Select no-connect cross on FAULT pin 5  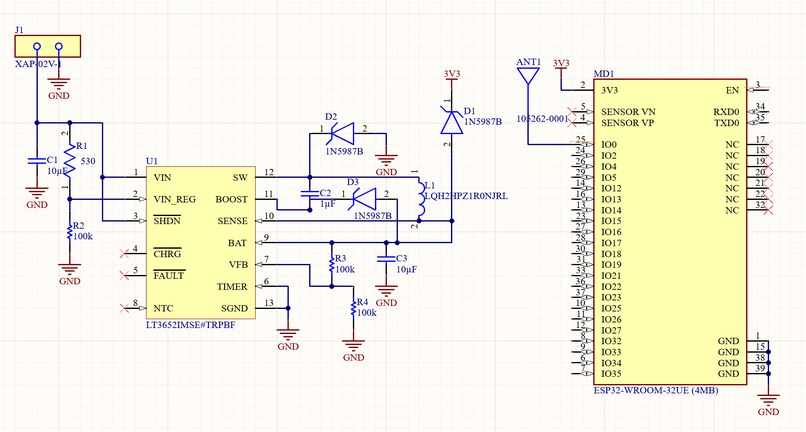[x=124, y=275]
